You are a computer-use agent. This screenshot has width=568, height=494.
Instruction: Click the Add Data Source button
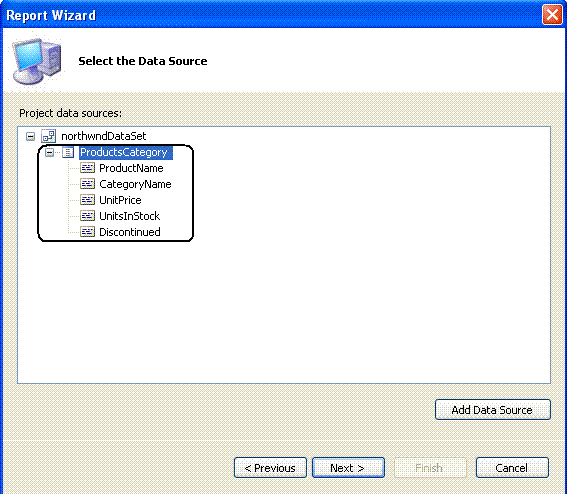(493, 410)
